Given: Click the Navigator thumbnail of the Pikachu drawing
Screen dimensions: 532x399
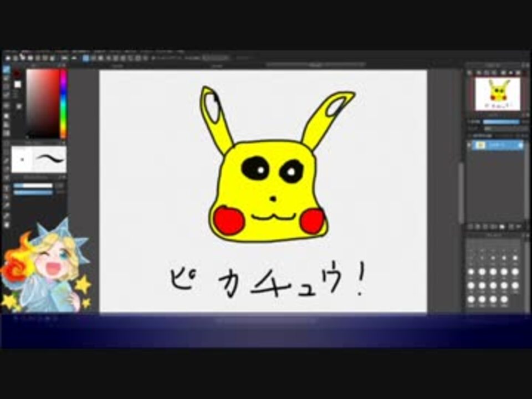Looking at the screenshot, I should click(x=498, y=94).
